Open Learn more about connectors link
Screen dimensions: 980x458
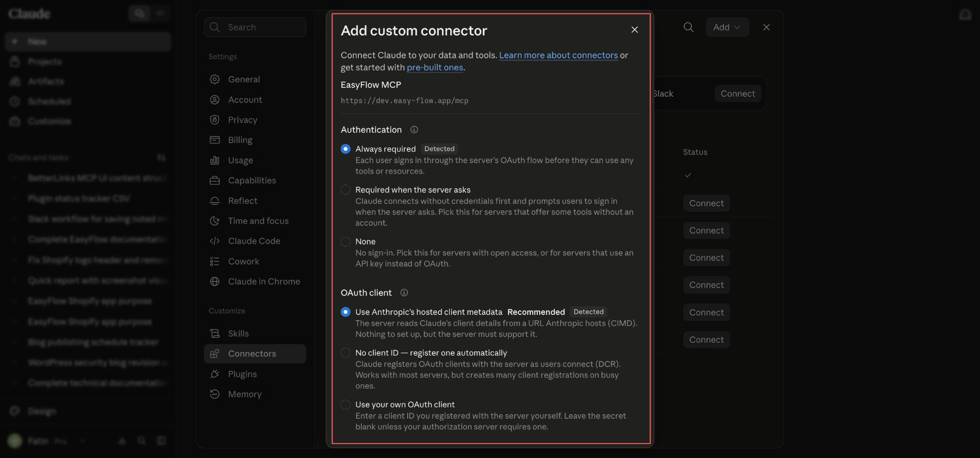[558, 55]
